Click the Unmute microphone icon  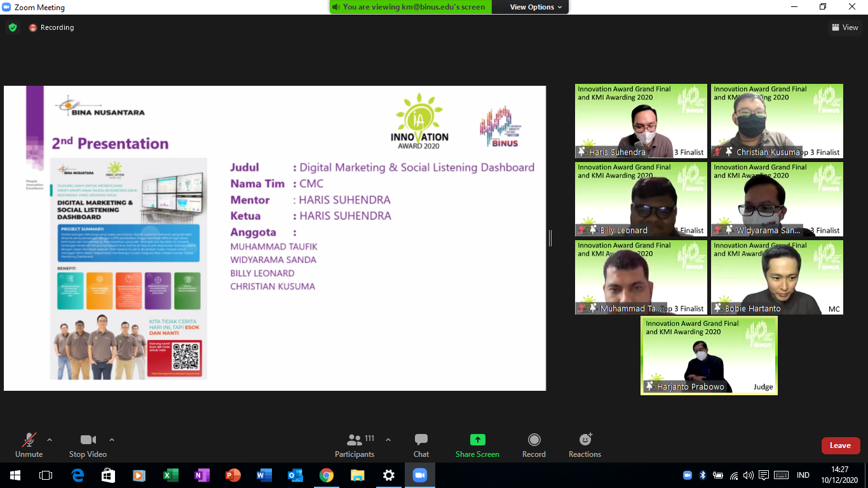[29, 440]
